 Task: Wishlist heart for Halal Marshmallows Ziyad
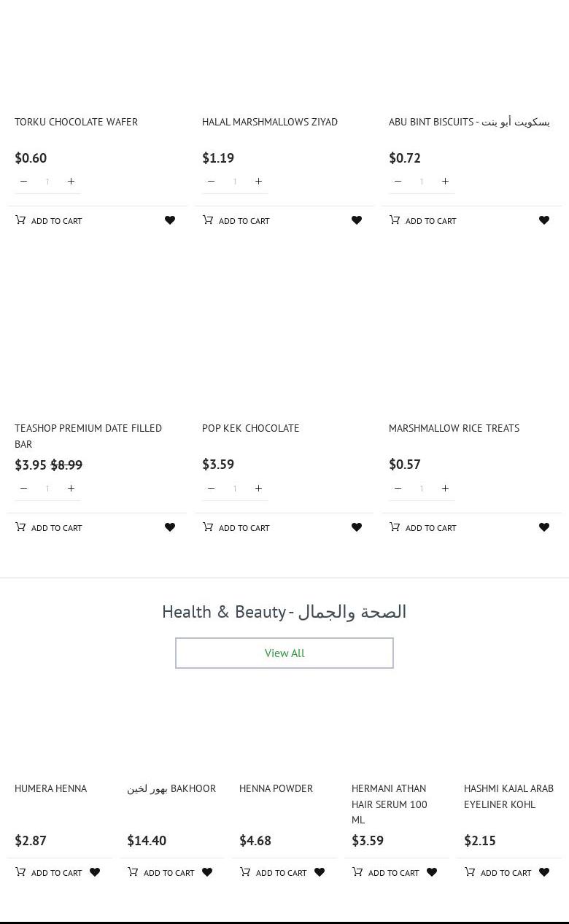[x=357, y=220]
